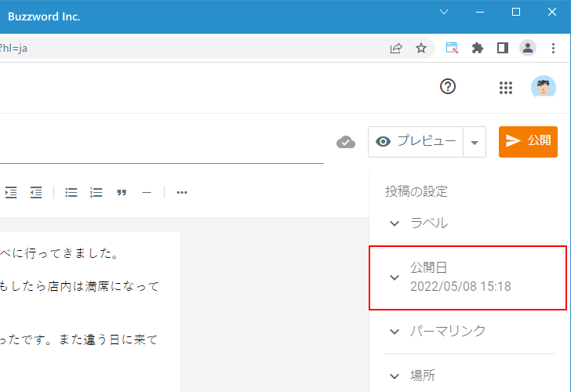Click the orange 公開 publish button

[x=528, y=142]
